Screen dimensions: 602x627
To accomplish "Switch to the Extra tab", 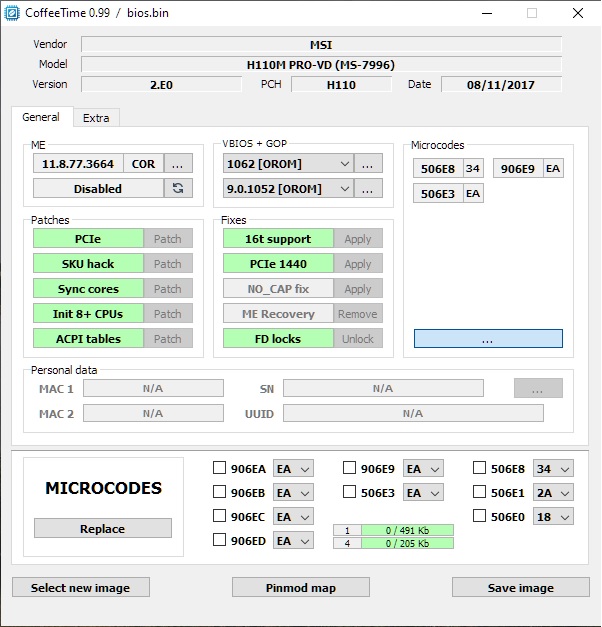I will click(96, 118).
